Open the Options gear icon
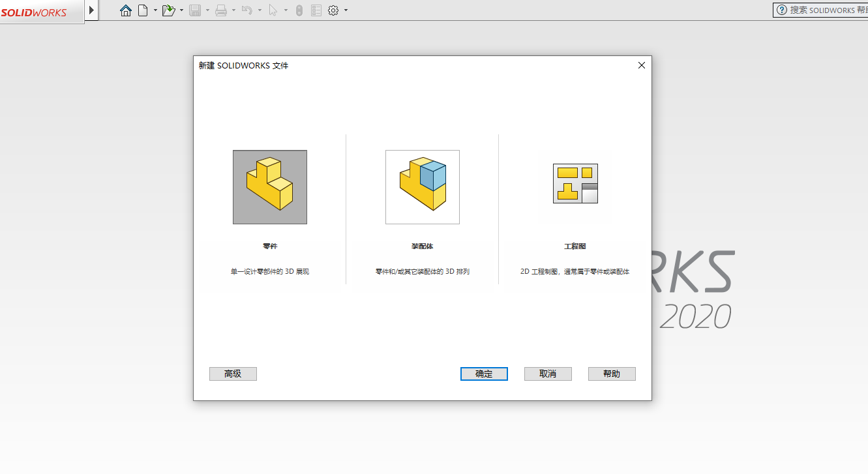868x474 pixels. 333,10
